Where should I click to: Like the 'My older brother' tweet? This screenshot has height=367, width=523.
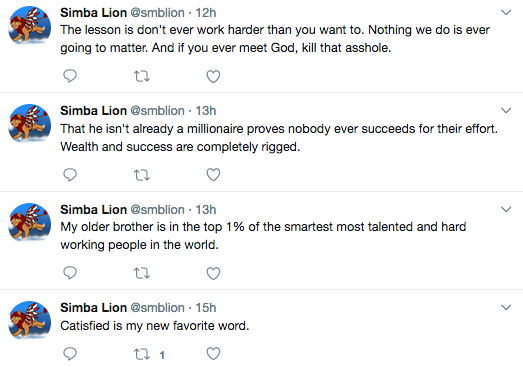click(213, 273)
